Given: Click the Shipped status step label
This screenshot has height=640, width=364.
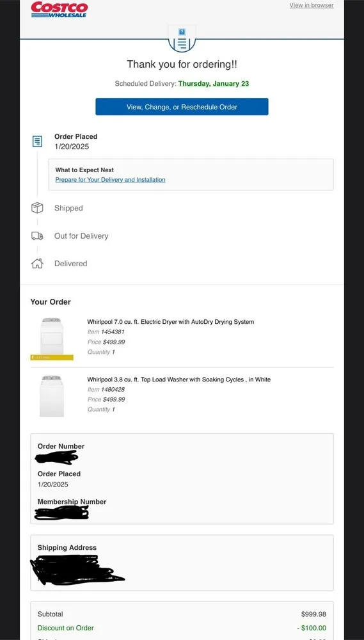Looking at the screenshot, I should click(x=68, y=208).
